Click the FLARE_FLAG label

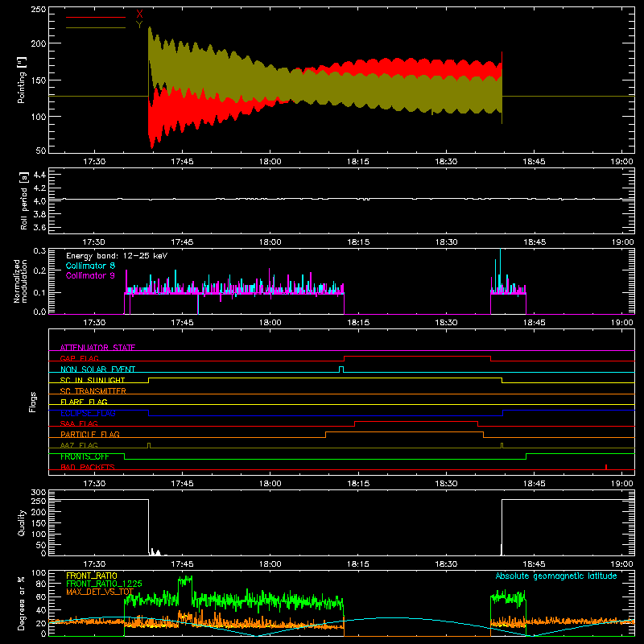point(84,402)
